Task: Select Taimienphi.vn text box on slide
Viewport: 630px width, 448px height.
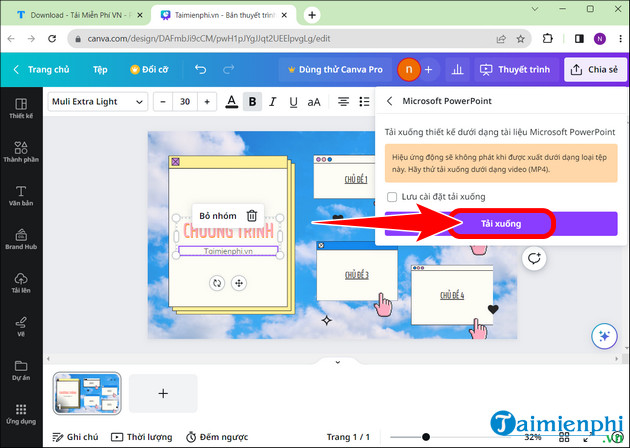Action: click(228, 251)
